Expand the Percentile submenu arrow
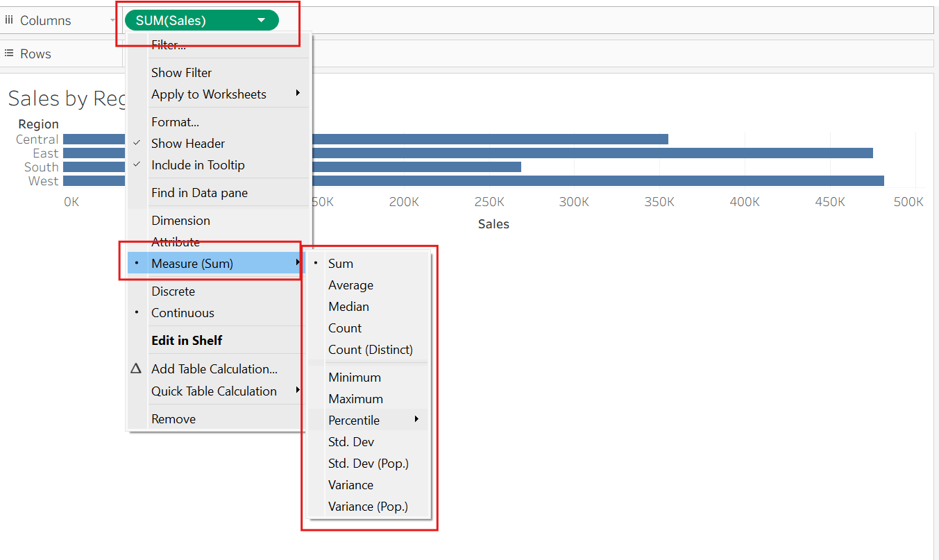The width and height of the screenshot is (939, 560). 416,420
